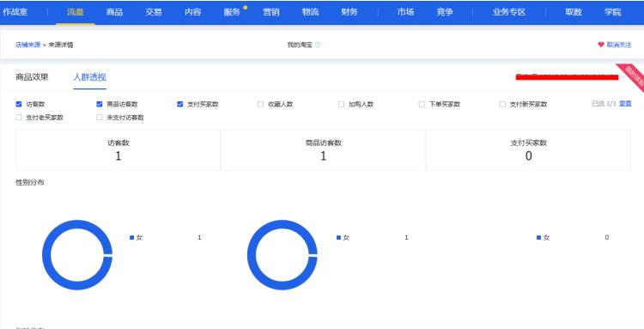
Task: Click the 性别分布 section heading
Action: [x=29, y=182]
